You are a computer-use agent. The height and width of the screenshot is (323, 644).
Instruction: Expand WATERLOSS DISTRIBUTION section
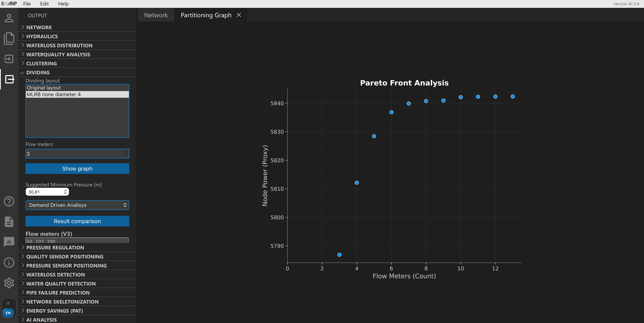[77, 45]
